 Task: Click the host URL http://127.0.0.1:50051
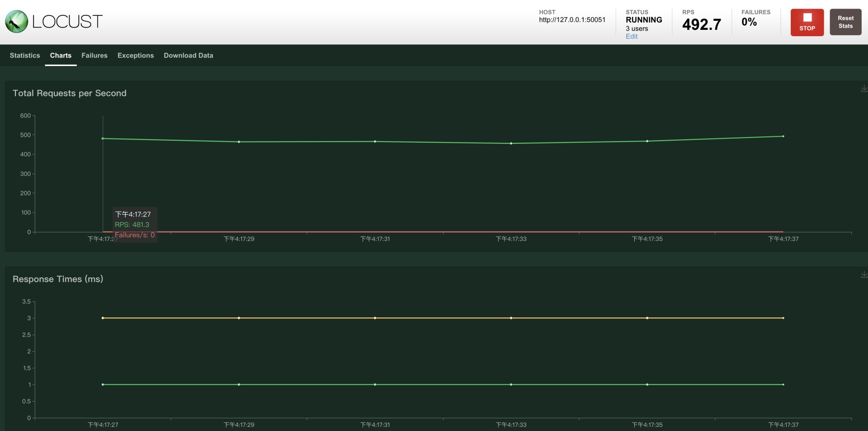pyautogui.click(x=572, y=20)
